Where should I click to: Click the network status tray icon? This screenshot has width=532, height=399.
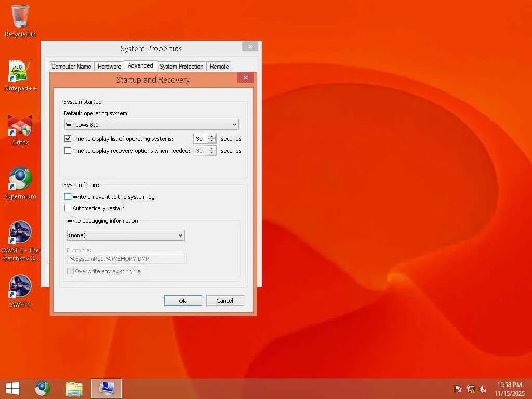point(471,389)
